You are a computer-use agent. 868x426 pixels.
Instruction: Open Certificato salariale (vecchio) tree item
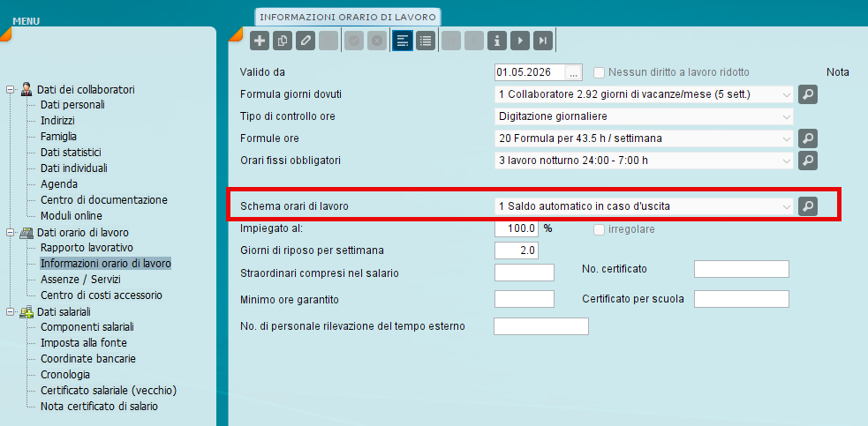pos(109,391)
